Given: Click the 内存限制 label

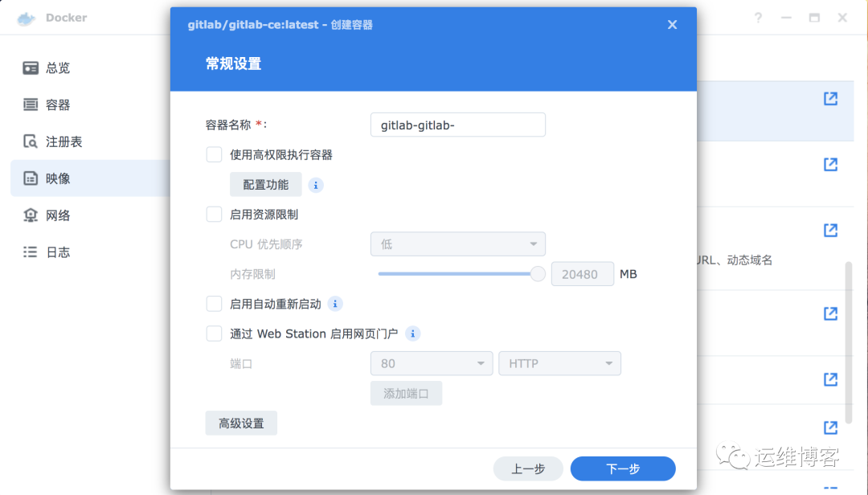Looking at the screenshot, I should tap(252, 274).
